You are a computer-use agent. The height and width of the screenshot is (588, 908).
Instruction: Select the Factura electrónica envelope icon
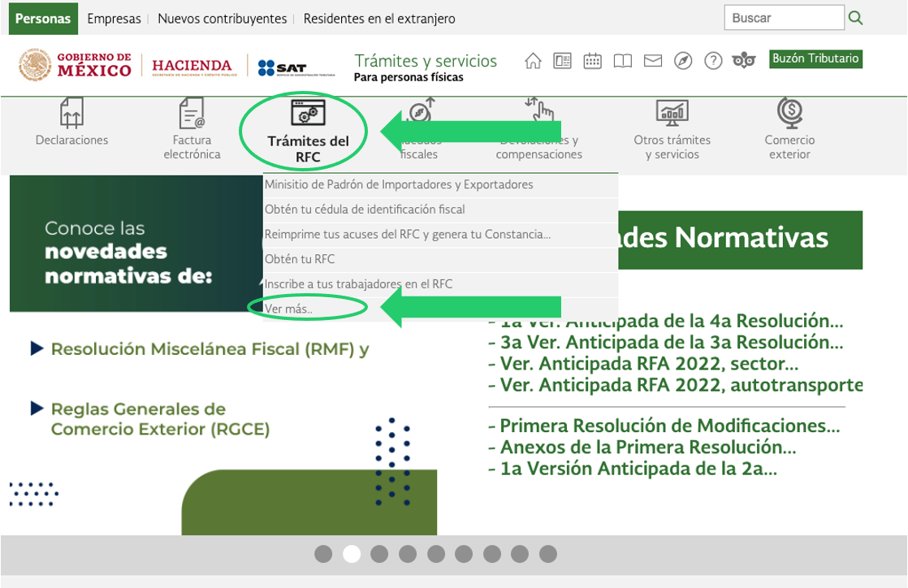click(x=192, y=114)
